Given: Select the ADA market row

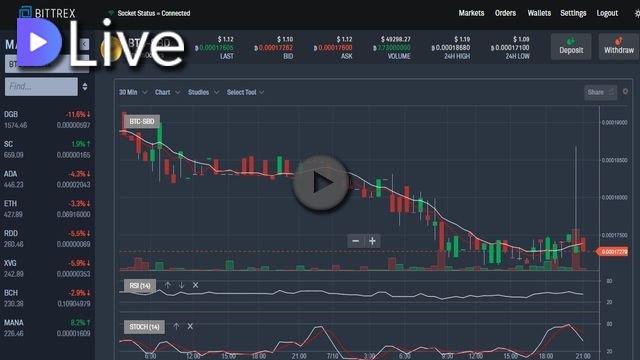Looking at the screenshot, I should click(47, 179).
